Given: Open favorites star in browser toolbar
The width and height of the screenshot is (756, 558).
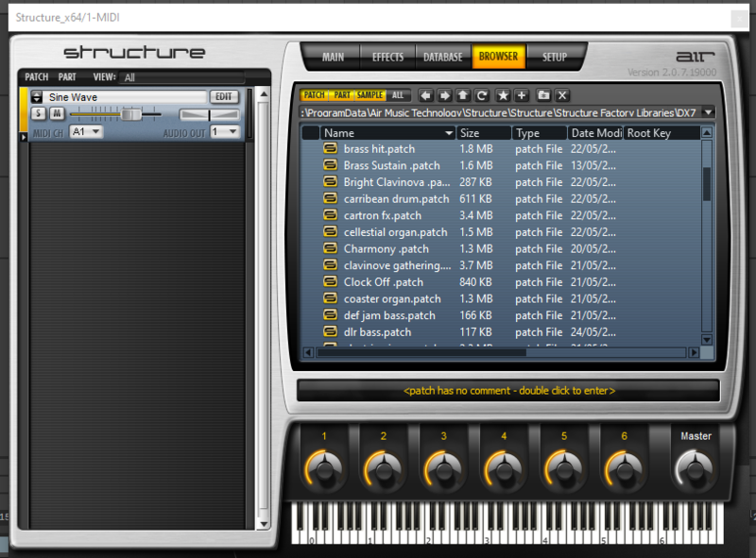Looking at the screenshot, I should tap(503, 95).
